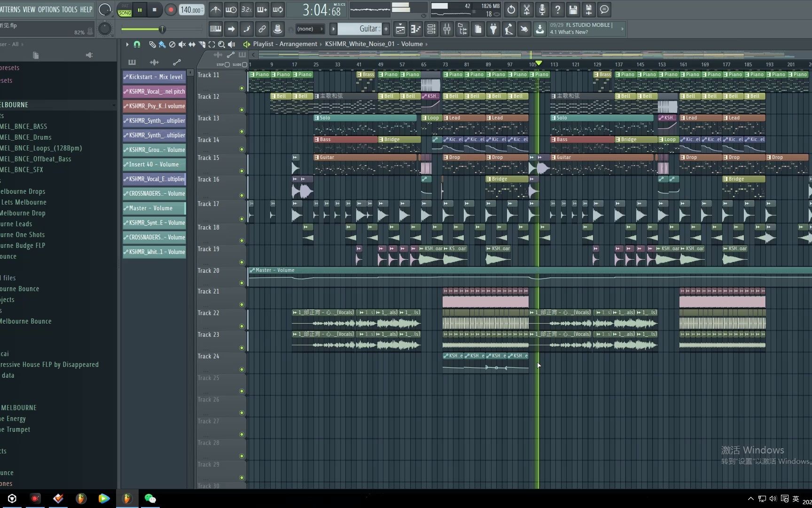Mute Track 22 with its green light
The image size is (812, 508).
242,326
